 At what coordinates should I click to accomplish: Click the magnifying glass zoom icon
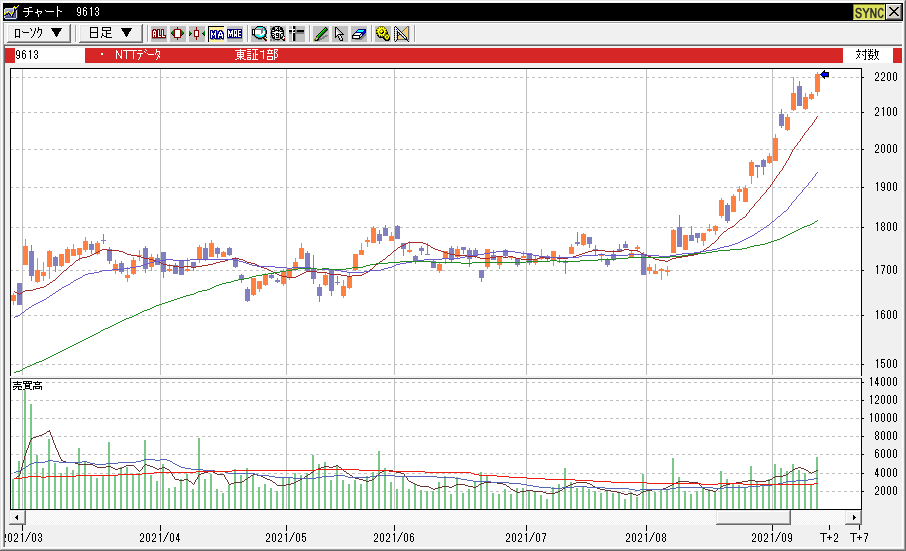(259, 33)
